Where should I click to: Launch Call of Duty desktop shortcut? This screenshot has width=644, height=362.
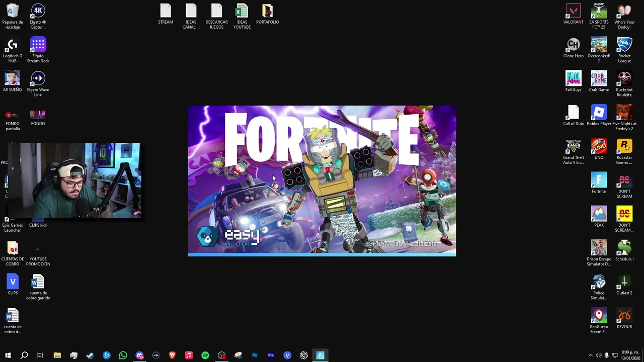(x=573, y=116)
